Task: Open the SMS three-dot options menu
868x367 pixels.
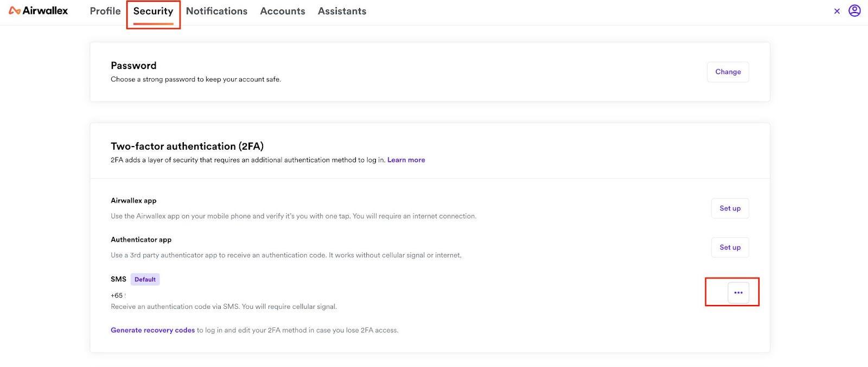Action: 738,293
